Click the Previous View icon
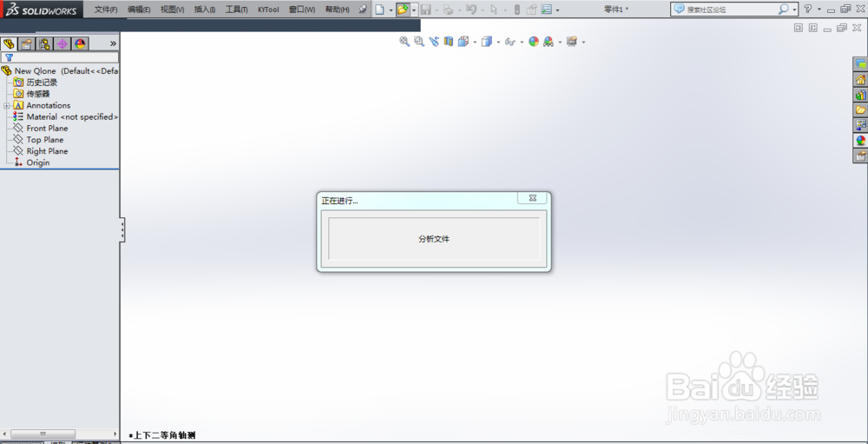Image resolution: width=868 pixels, height=444 pixels. click(x=434, y=42)
